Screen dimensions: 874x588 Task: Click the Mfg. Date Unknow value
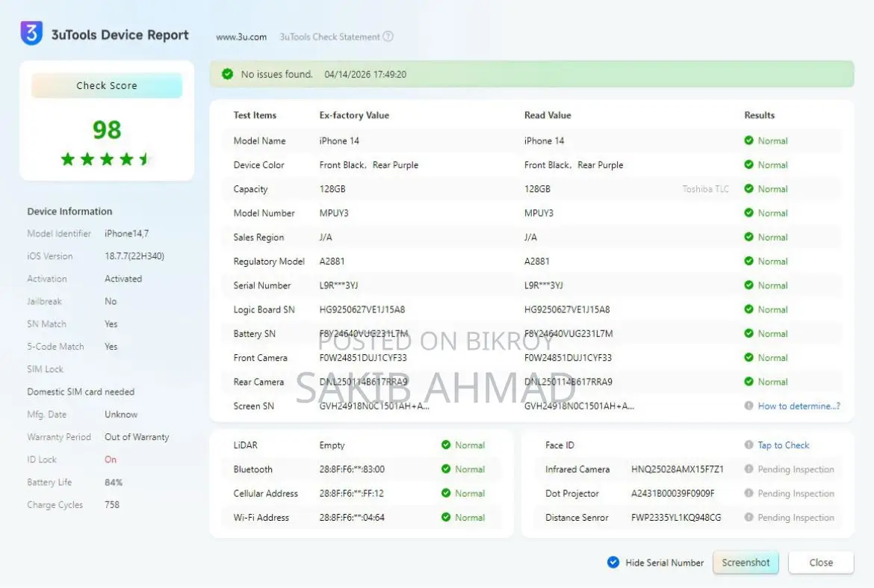(121, 414)
